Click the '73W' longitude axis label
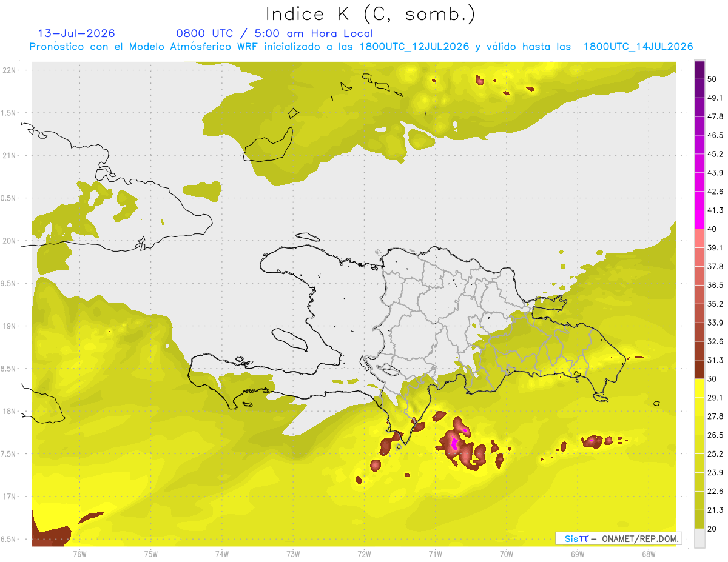This screenshot has width=728, height=562. 293,554
